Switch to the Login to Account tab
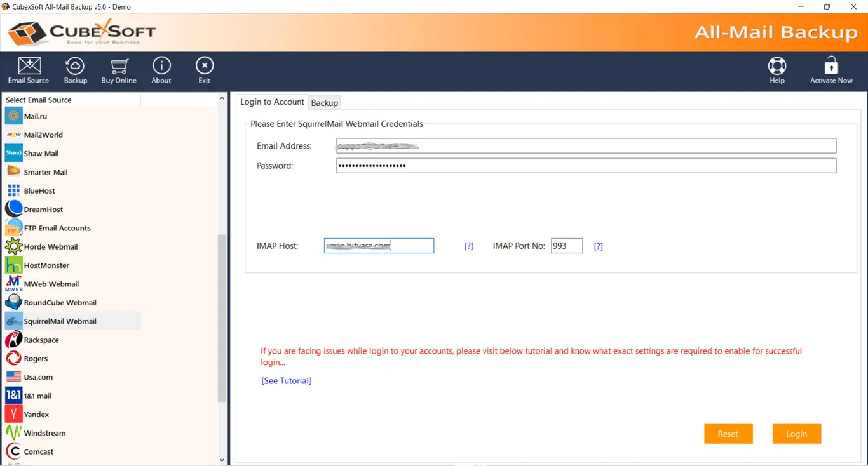Screen dimensions: 868x466 (272, 102)
